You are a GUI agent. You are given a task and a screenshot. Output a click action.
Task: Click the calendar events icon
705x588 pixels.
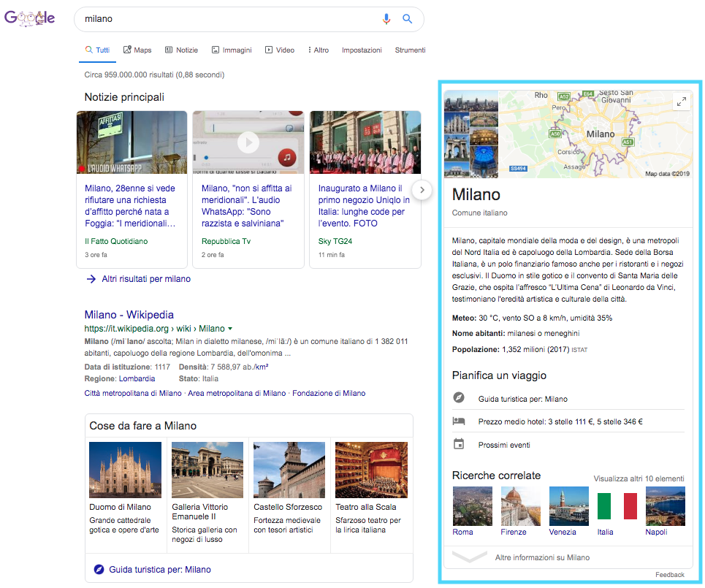pyautogui.click(x=459, y=443)
